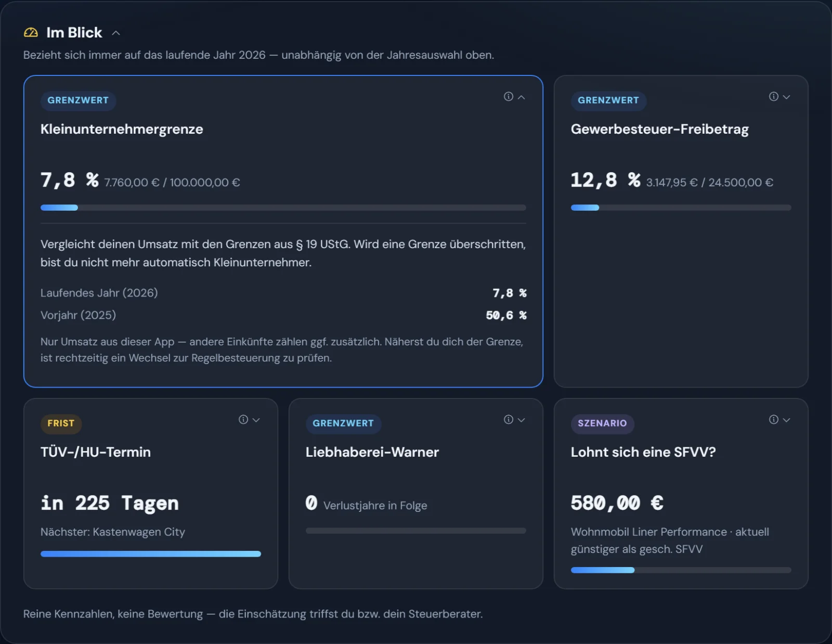Collapse the Im Blick section chevron
The height and width of the screenshot is (644, 832).
[x=116, y=33]
